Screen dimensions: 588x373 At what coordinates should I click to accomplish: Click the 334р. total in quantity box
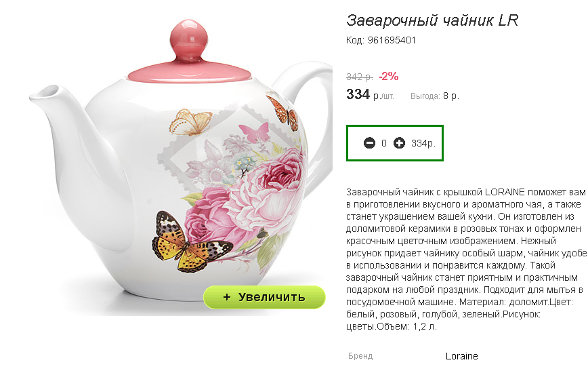[x=423, y=143]
